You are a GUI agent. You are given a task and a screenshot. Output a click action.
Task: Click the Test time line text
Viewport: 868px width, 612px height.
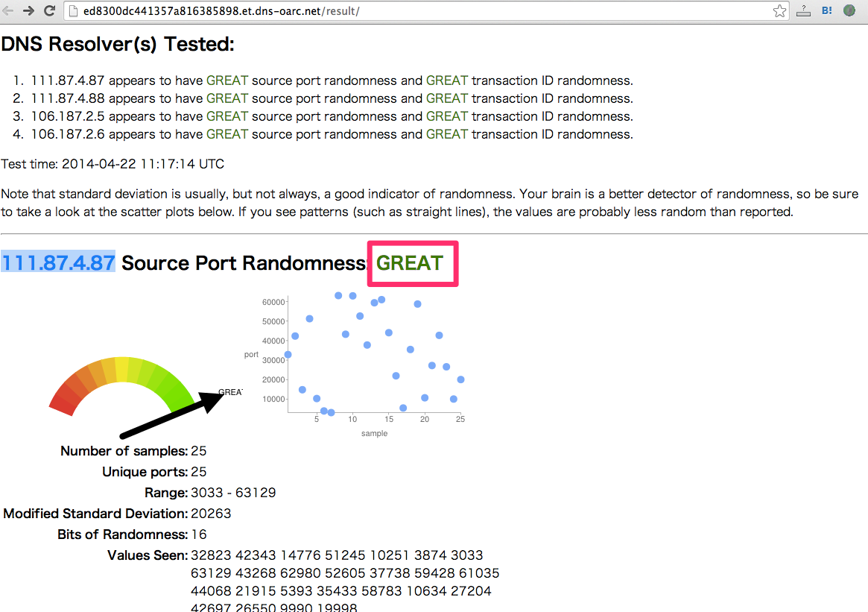coord(113,164)
